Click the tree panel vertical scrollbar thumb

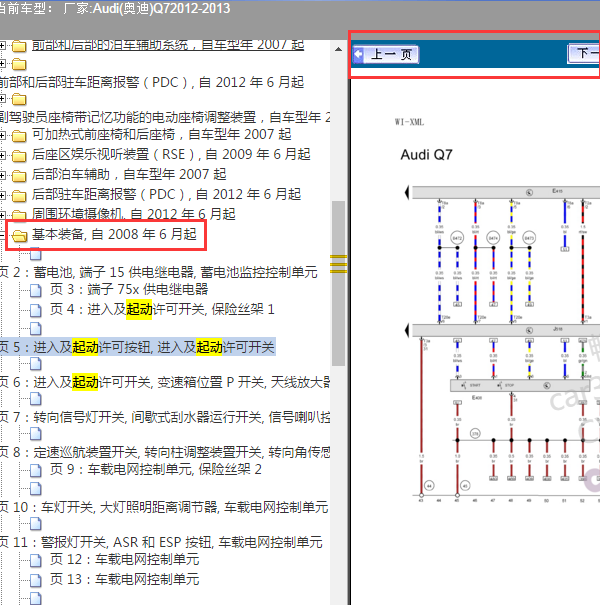[x=338, y=283]
